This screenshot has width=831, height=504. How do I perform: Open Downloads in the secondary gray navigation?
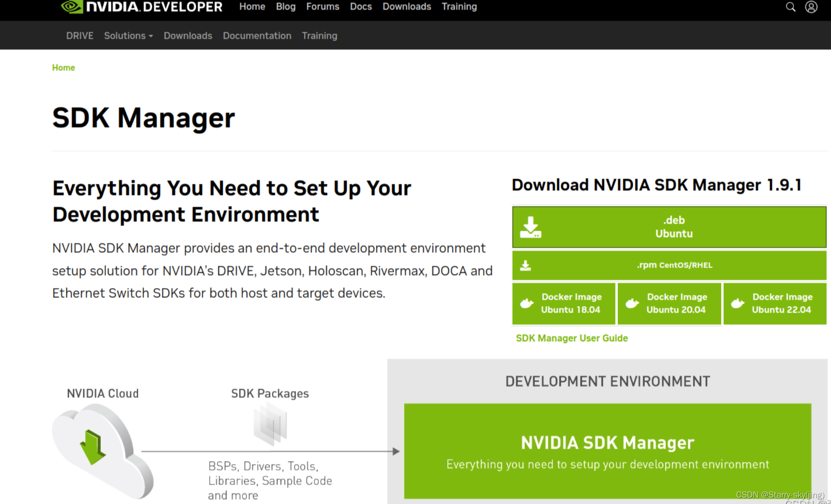point(188,36)
